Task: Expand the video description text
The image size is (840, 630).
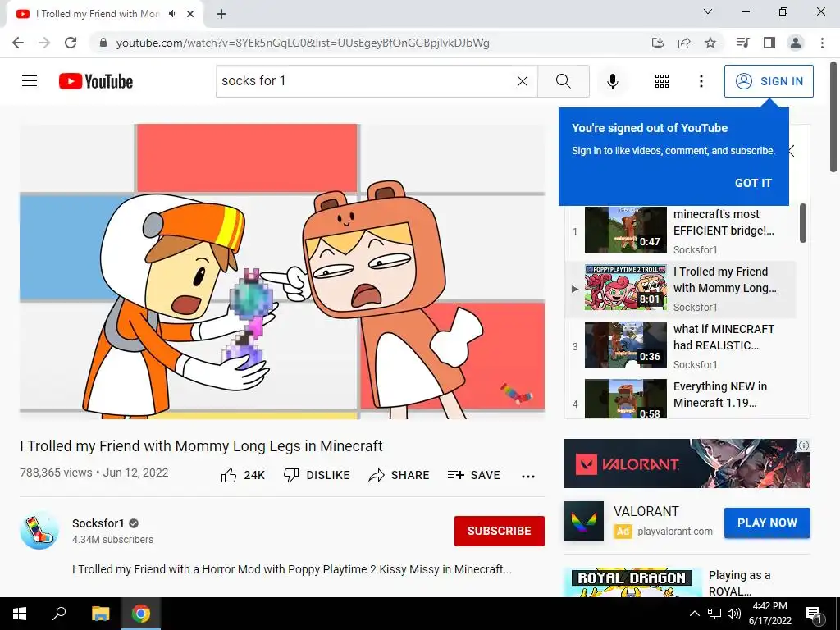Action: [x=292, y=569]
